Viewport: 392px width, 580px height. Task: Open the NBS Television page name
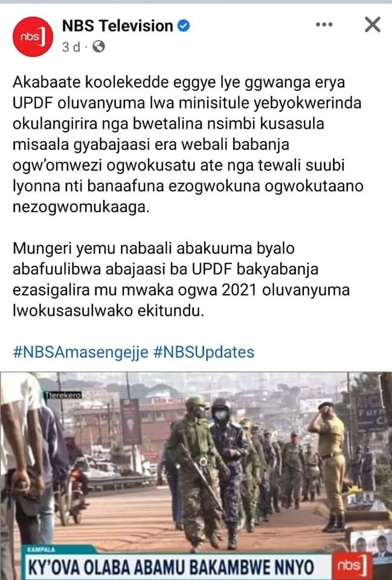point(118,26)
